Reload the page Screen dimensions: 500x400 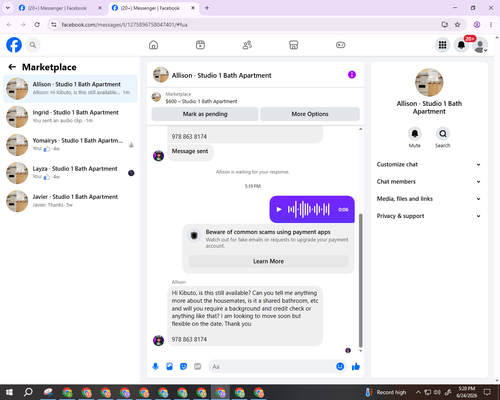[x=37, y=25]
